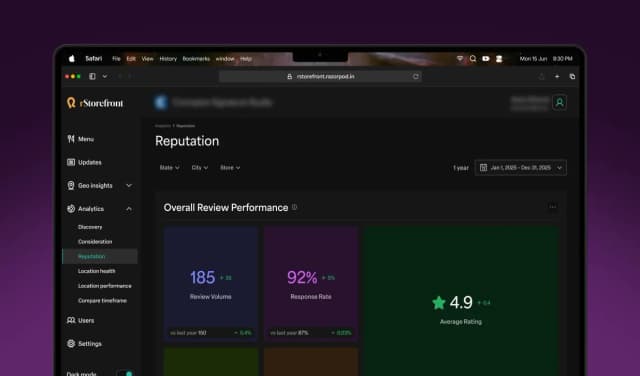Click the Reputation page heading
This screenshot has height=376, width=640.
coord(187,141)
